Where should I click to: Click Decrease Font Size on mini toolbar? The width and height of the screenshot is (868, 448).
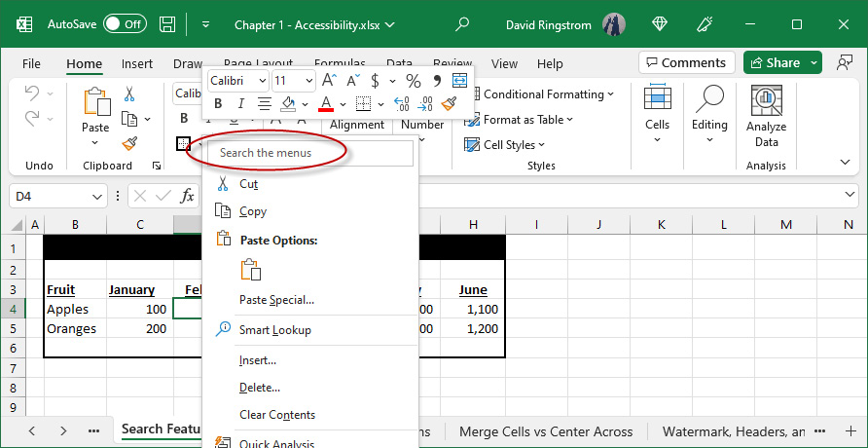[353, 81]
